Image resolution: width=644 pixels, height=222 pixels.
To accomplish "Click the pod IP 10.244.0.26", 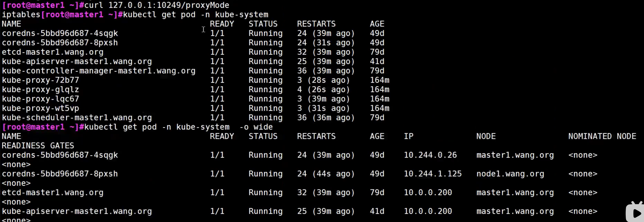I will [x=430, y=155].
